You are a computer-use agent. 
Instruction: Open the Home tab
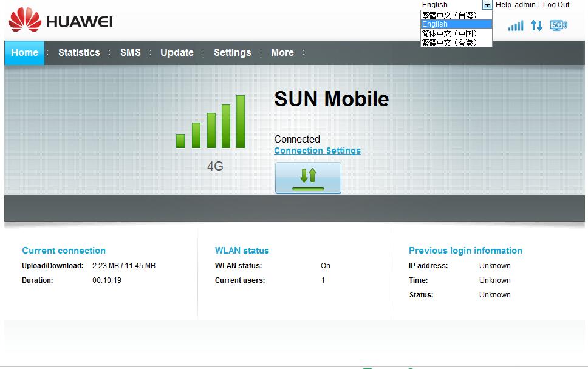(24, 52)
